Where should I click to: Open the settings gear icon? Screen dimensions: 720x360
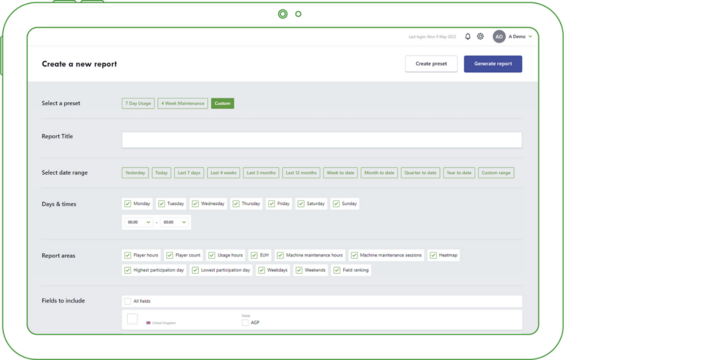480,37
